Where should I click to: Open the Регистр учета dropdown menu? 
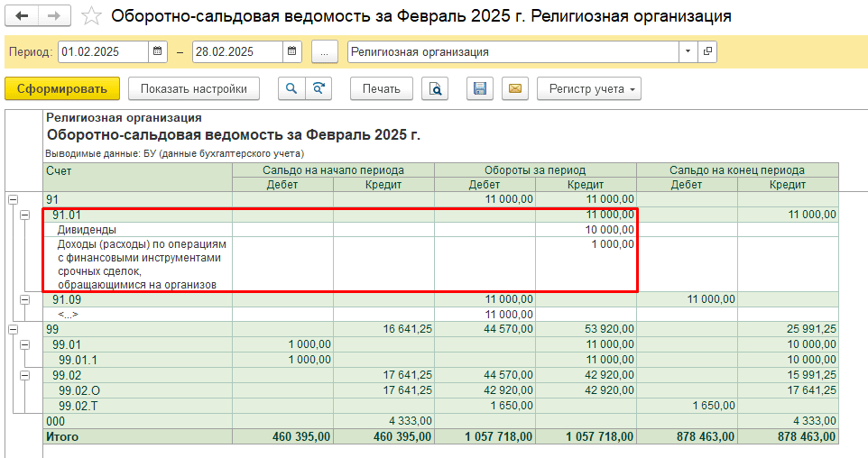point(588,88)
